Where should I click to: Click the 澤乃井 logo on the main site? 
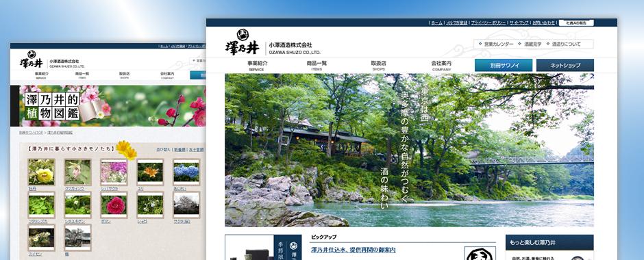(x=243, y=42)
